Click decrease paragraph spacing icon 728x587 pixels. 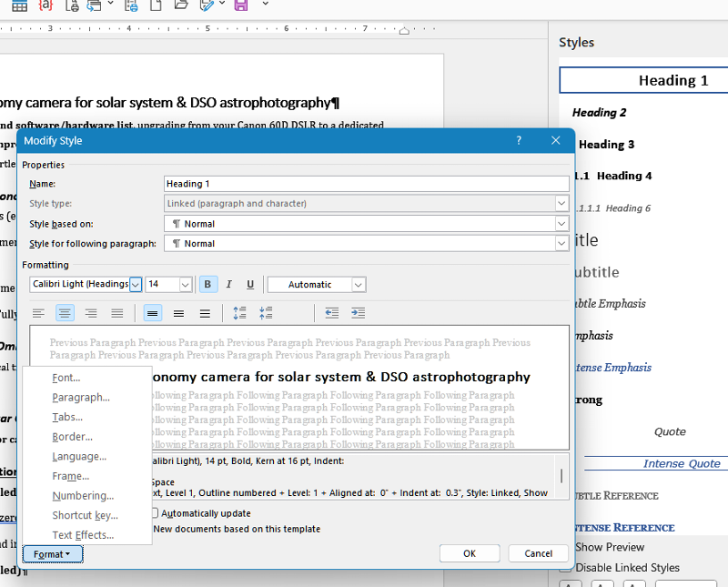pyautogui.click(x=266, y=313)
